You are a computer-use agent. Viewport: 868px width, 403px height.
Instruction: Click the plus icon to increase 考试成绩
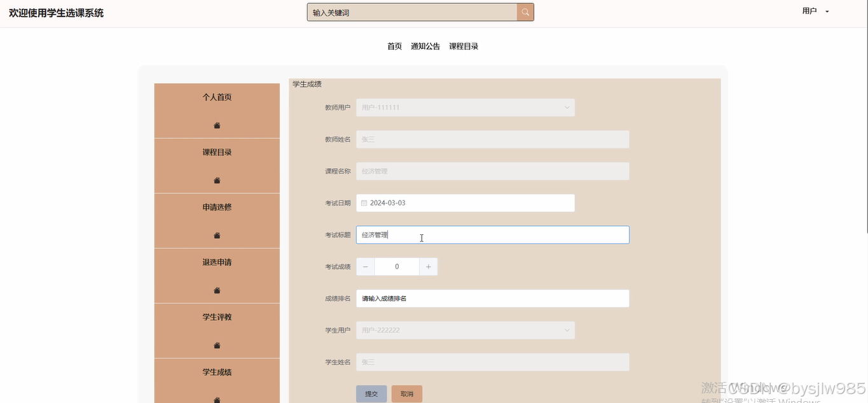429,266
